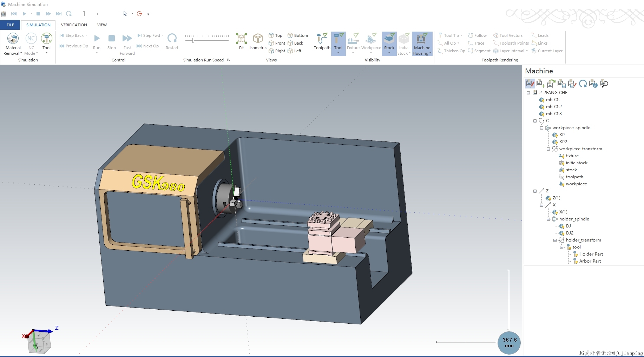
Task: Click quick-access jump to end icon
Action: click(59, 14)
